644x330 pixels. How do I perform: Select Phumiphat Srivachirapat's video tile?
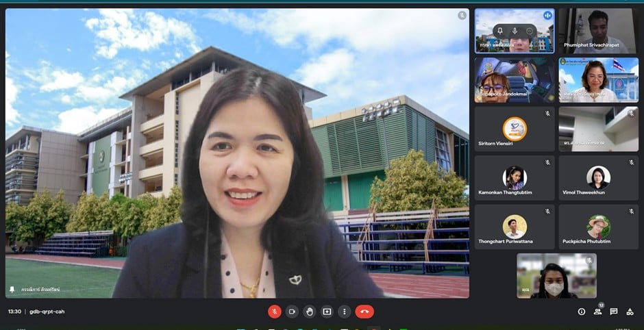(598, 31)
